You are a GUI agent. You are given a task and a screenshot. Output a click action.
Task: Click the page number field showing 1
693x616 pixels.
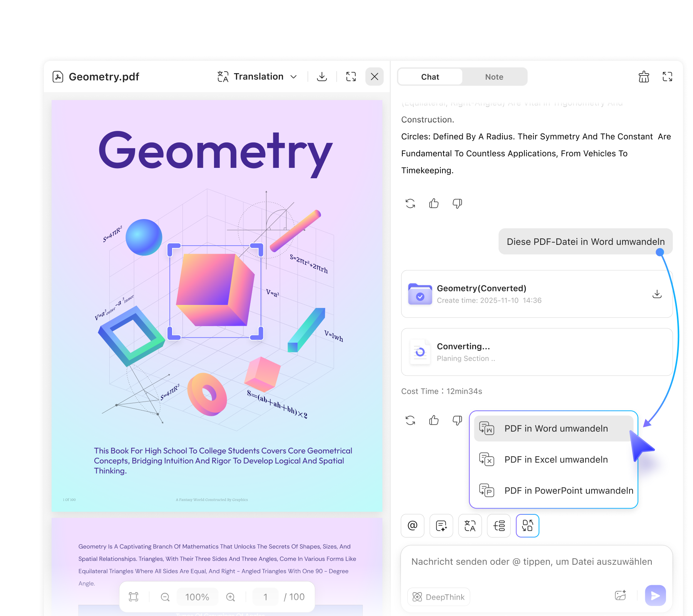click(x=265, y=597)
